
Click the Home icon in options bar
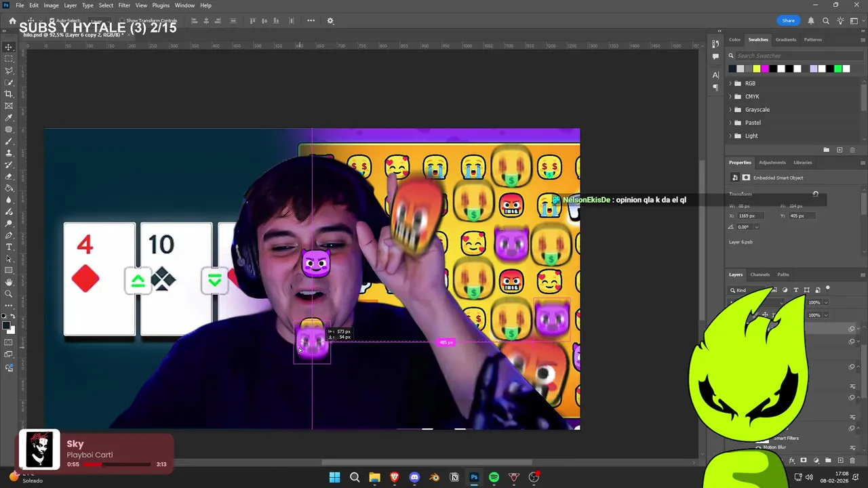[12, 20]
